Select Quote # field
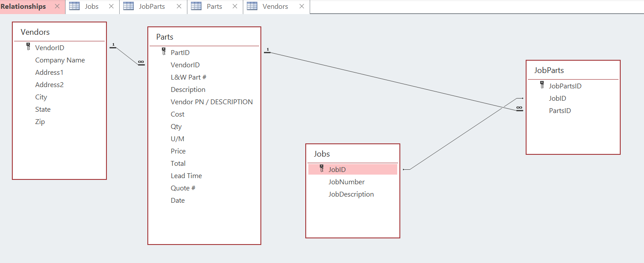This screenshot has width=644, height=263. click(183, 188)
